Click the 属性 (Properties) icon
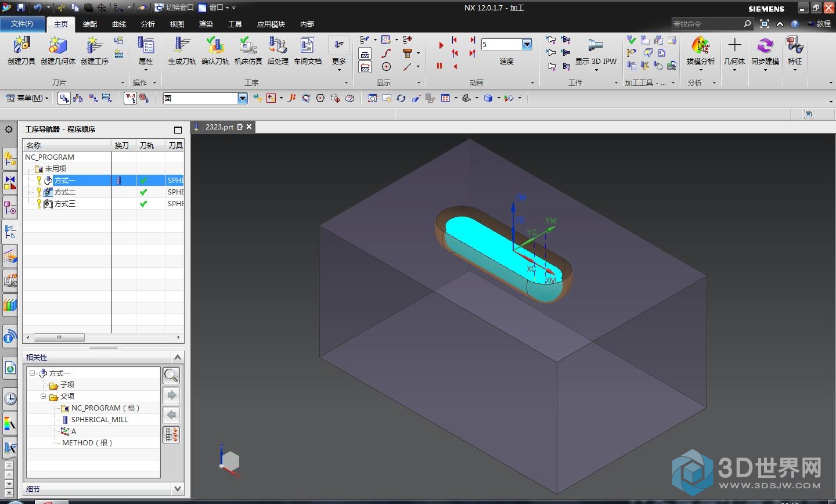This screenshot has width=836, height=504. pyautogui.click(x=146, y=46)
